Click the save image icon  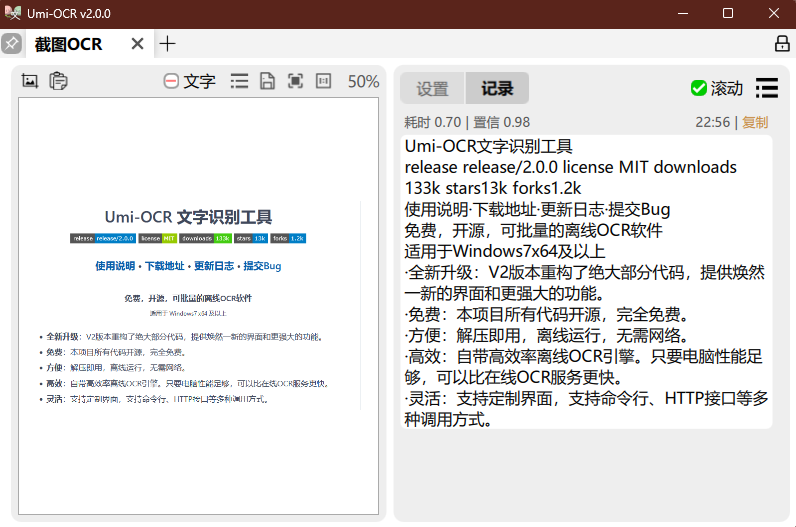click(x=267, y=82)
